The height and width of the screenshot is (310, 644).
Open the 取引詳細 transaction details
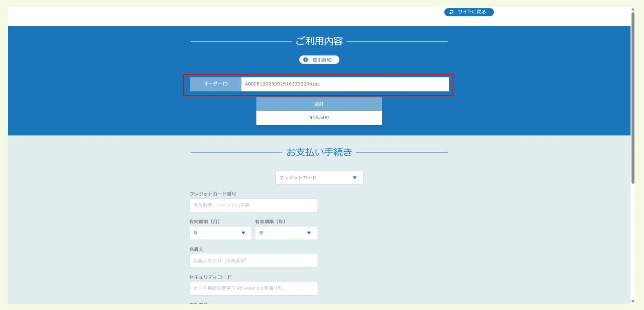319,60
